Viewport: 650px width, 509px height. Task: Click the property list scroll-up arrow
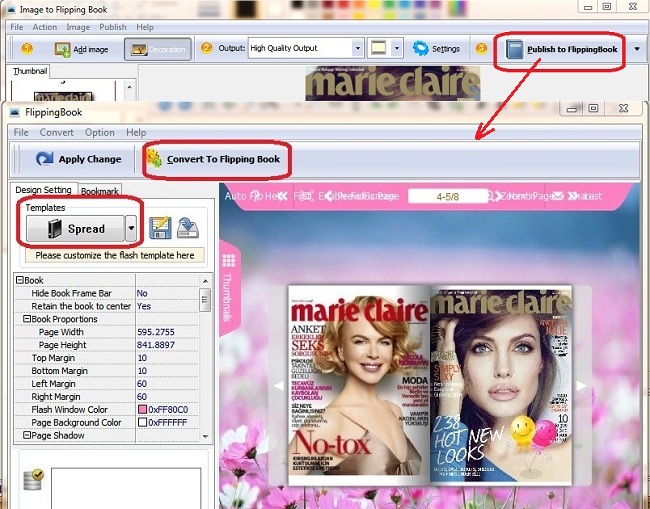206,281
